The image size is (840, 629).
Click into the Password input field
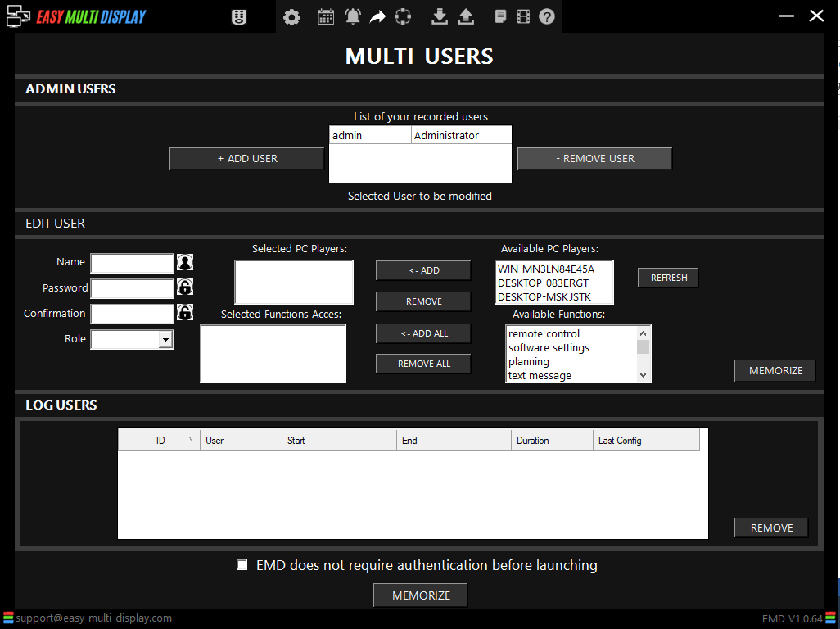[x=132, y=289]
